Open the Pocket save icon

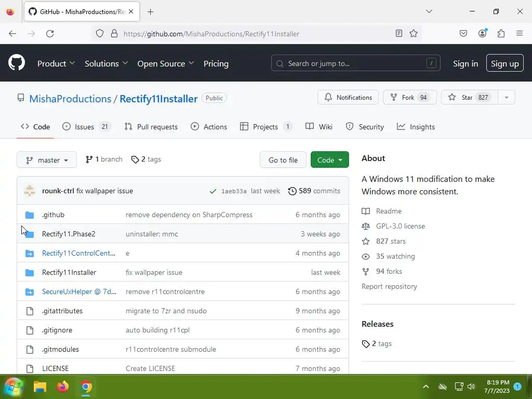click(463, 33)
